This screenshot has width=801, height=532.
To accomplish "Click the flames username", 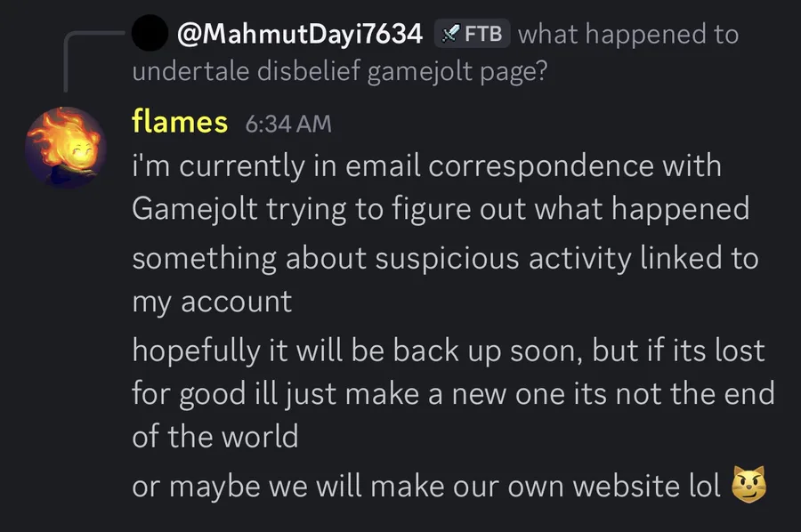I will pyautogui.click(x=179, y=122).
